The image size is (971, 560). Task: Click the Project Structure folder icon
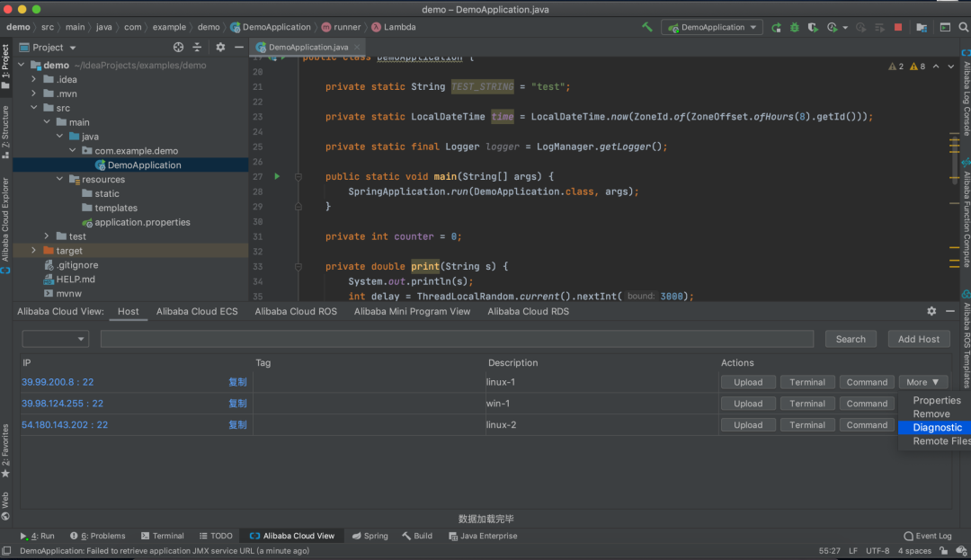coord(921,28)
